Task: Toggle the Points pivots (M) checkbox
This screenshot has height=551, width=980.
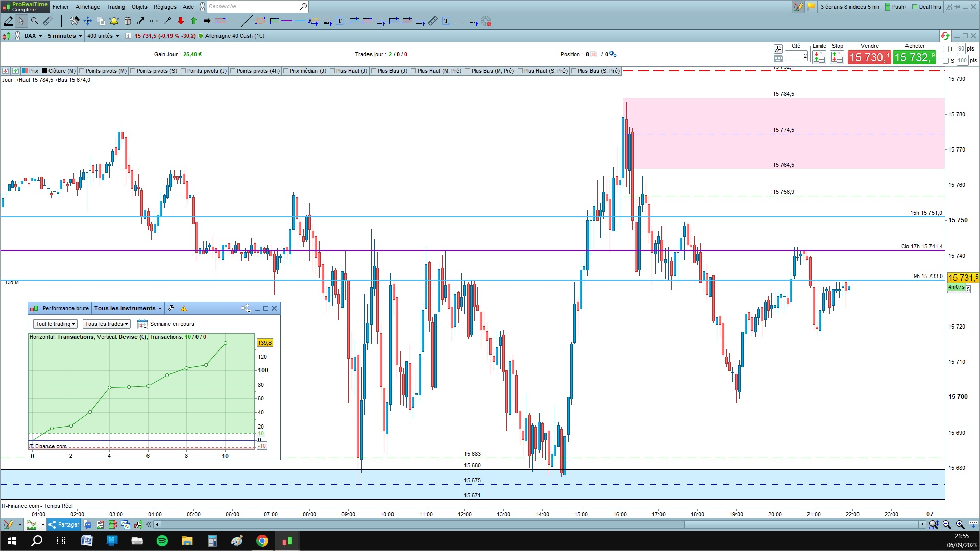Action: pos(82,71)
